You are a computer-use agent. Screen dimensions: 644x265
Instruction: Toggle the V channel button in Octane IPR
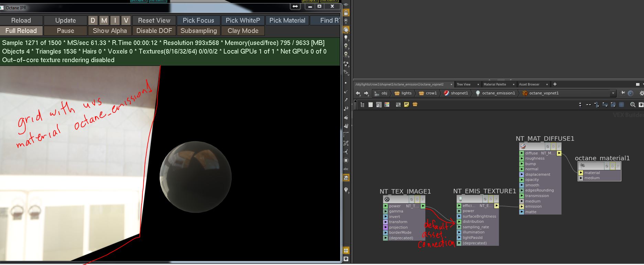tap(126, 21)
